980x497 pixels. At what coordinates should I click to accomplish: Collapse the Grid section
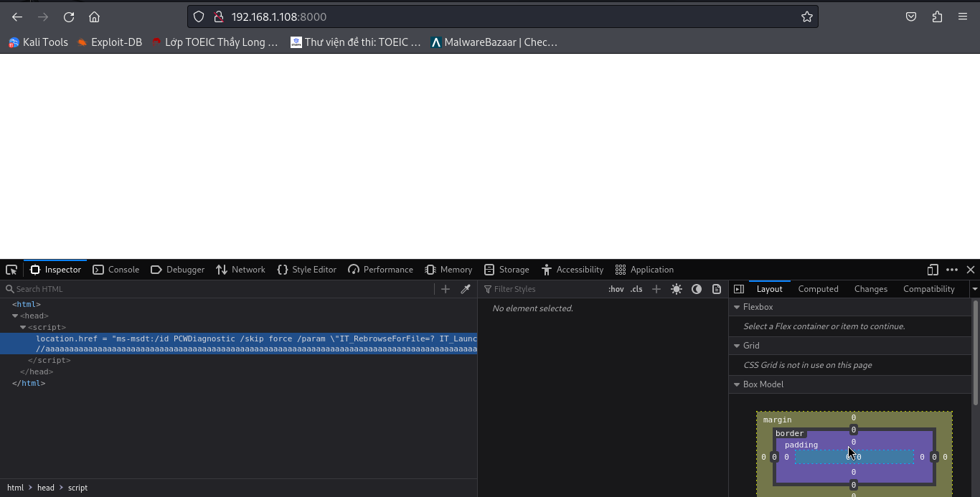click(737, 346)
